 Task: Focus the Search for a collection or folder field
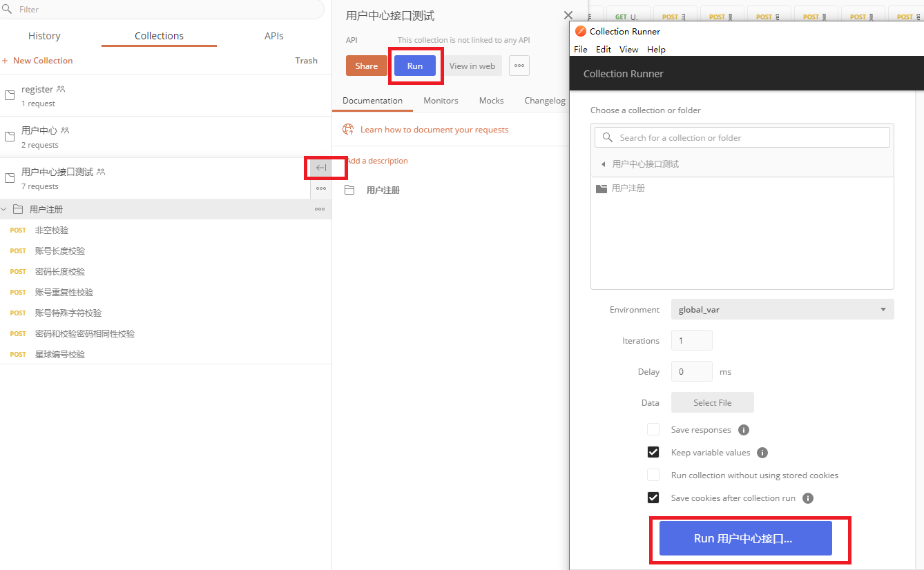[742, 137]
